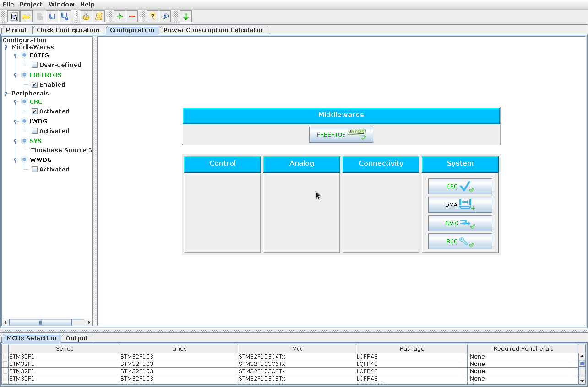Image resolution: width=588 pixels, height=387 pixels.
Task: Click the Save Project As icon
Action: [65, 17]
